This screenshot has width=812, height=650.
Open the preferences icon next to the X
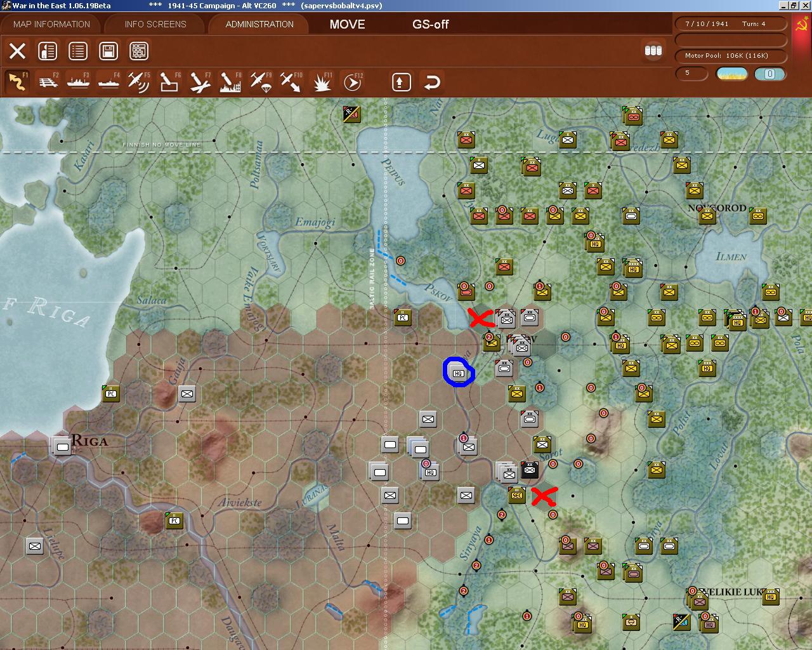48,51
